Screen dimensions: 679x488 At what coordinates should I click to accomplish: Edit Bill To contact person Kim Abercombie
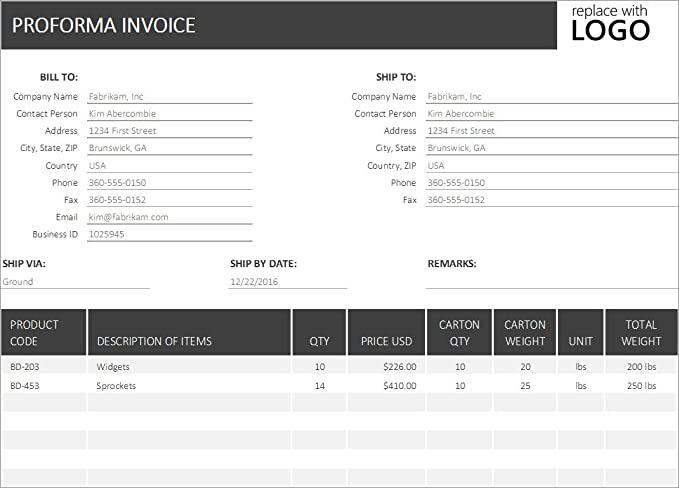pyautogui.click(x=169, y=113)
